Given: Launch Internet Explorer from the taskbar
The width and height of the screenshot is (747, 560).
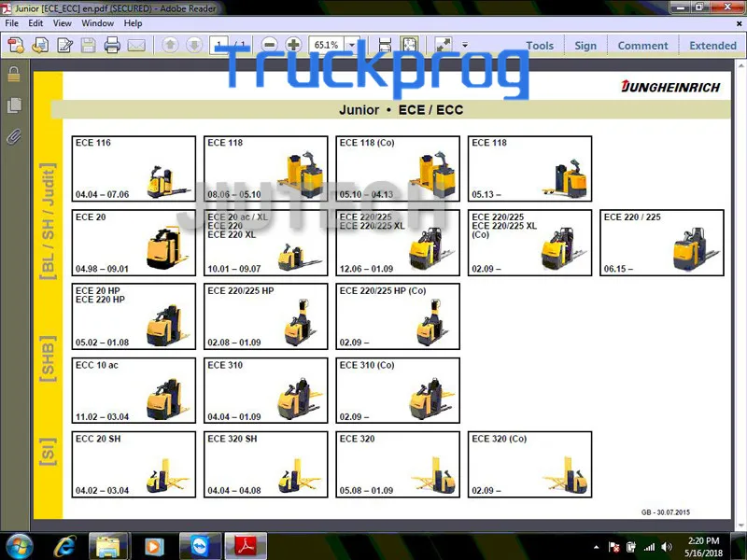Looking at the screenshot, I should 64,547.
